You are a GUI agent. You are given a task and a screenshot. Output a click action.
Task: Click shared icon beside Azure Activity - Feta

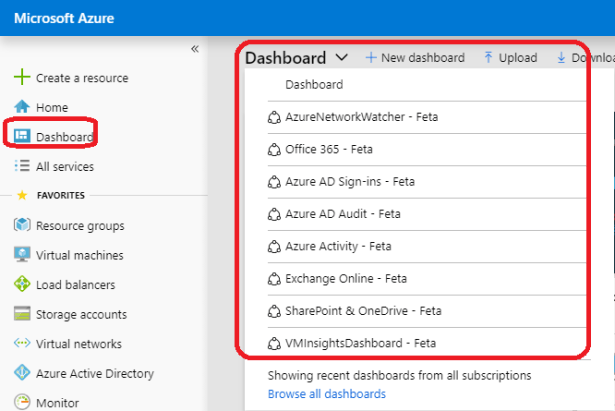(274, 246)
